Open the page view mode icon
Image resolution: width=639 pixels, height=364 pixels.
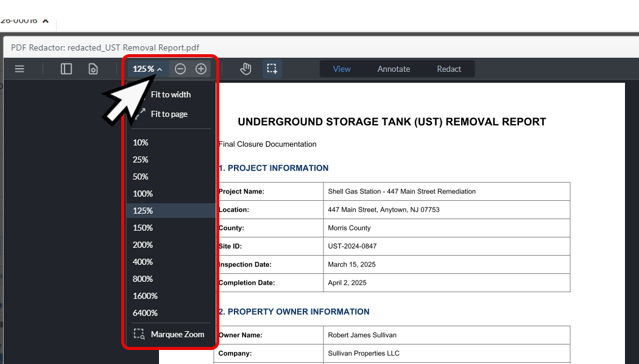(x=93, y=69)
